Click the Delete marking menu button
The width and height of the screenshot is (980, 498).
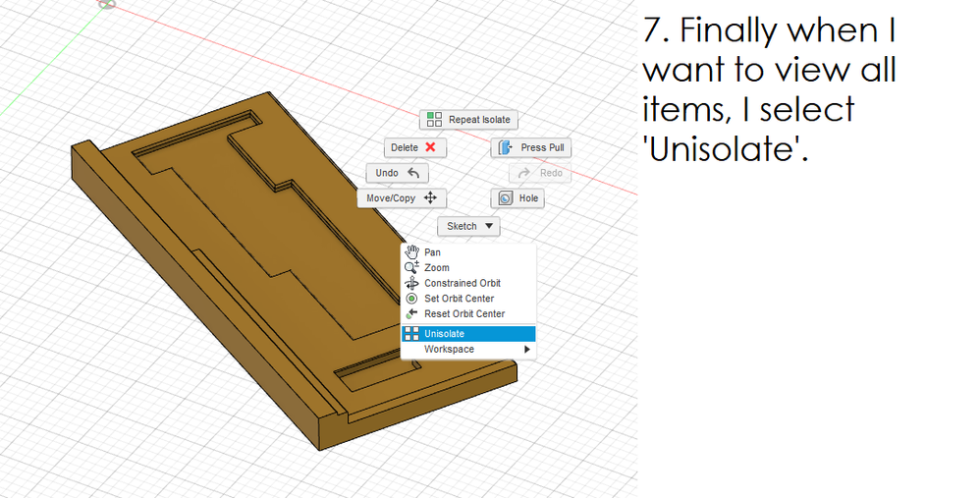click(x=415, y=147)
